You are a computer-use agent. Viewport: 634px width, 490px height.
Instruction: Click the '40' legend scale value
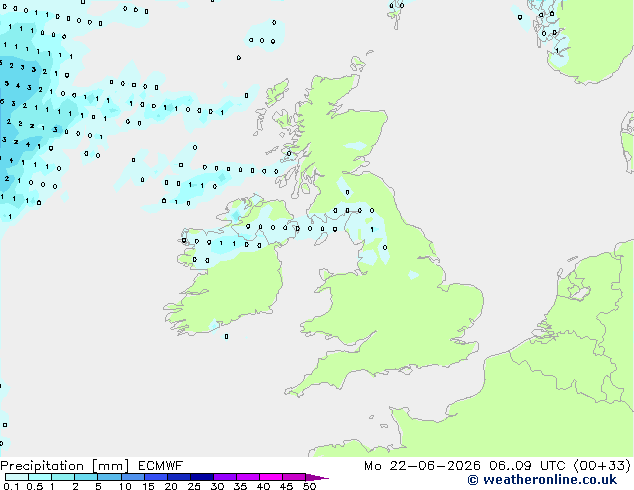[x=263, y=486]
